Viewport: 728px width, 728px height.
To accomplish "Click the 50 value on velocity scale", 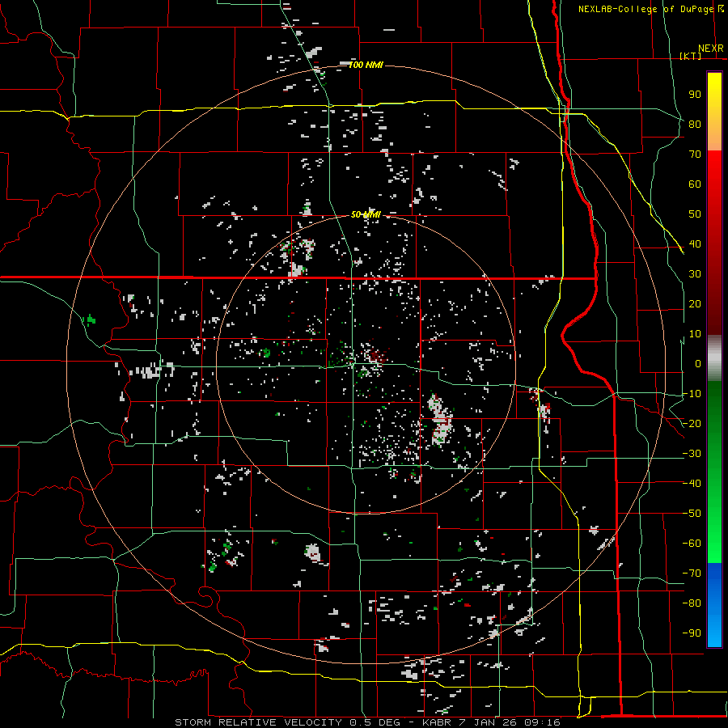I will click(695, 214).
